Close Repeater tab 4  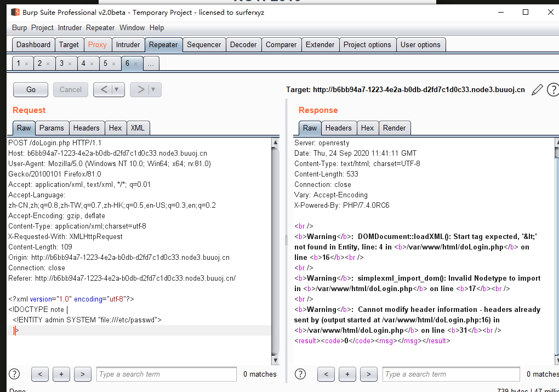click(92, 64)
